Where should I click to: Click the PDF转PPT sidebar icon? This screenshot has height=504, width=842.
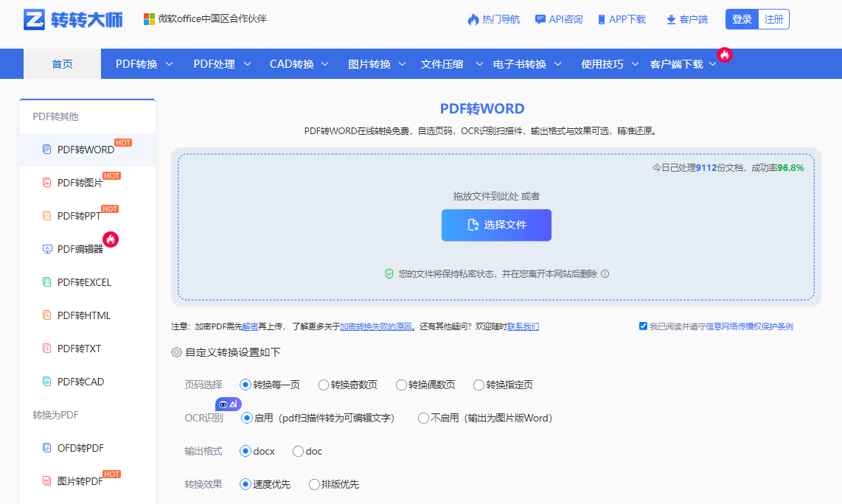coord(46,216)
